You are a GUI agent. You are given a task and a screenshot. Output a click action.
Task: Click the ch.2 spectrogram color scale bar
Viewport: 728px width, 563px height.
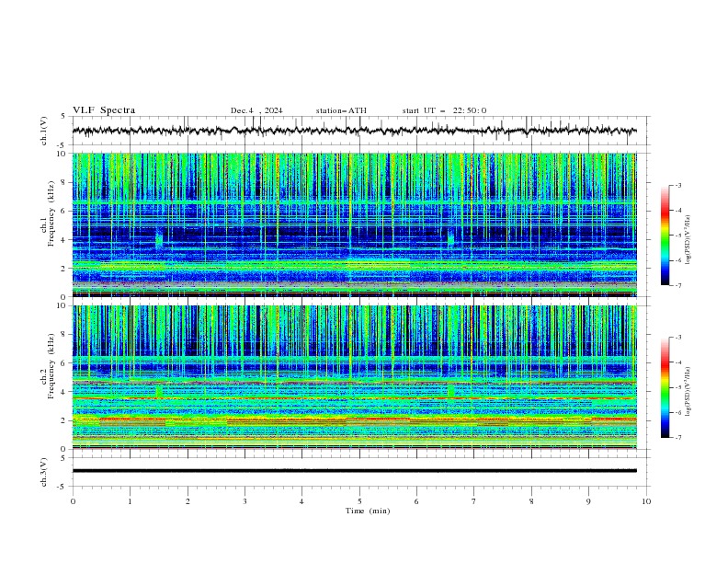coord(665,387)
